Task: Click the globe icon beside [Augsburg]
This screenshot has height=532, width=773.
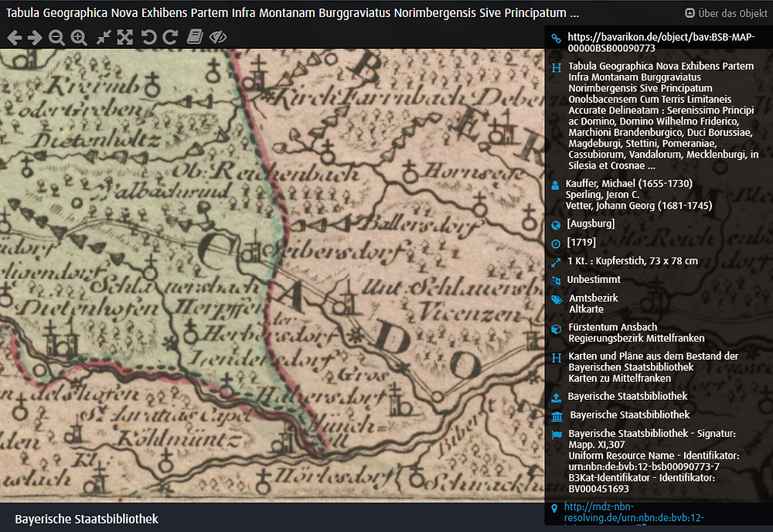Action: (x=556, y=225)
